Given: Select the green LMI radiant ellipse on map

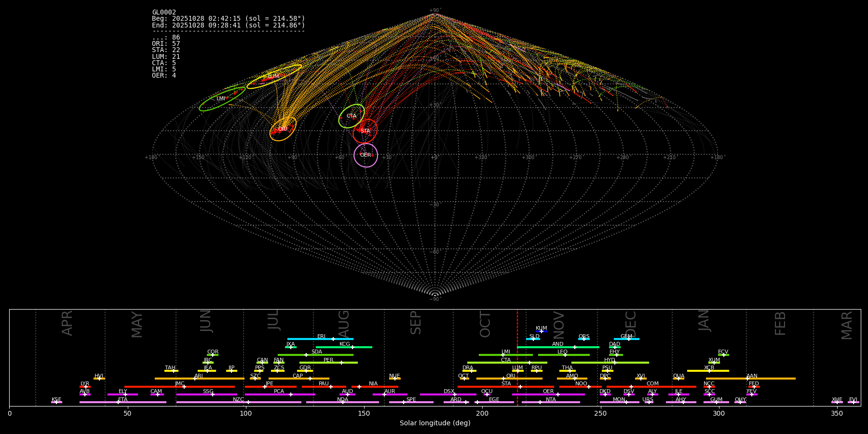Looking at the screenshot, I should pos(222,99).
